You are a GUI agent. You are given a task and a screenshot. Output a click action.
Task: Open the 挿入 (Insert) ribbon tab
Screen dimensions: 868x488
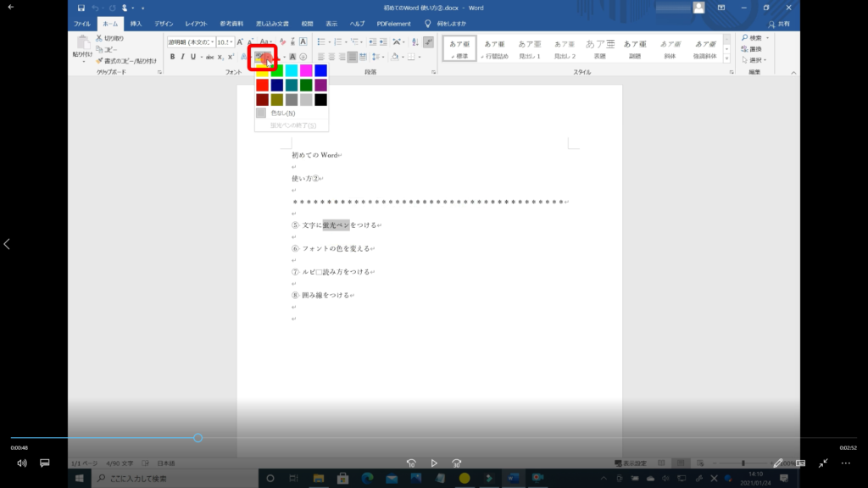coord(136,24)
